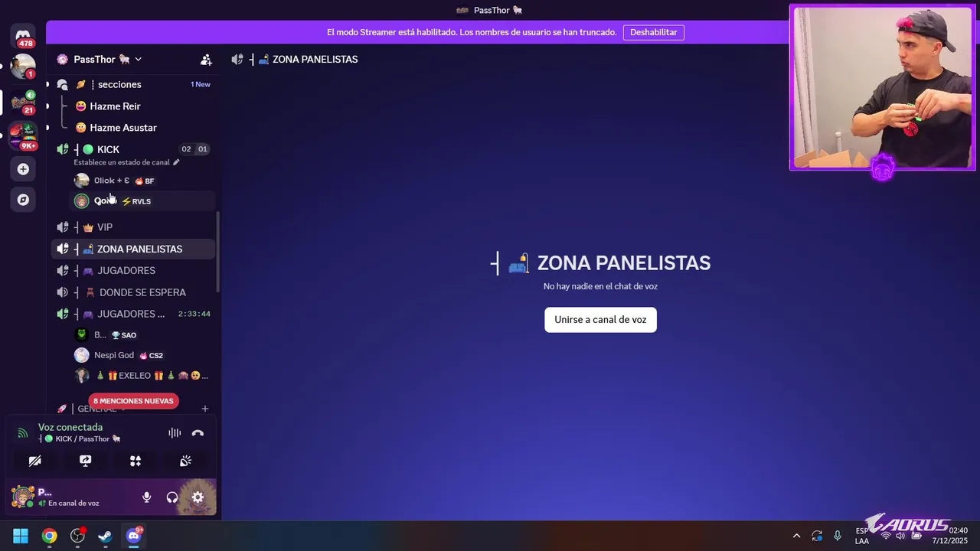
Task: Show hidden system tray icons chevron
Action: (x=796, y=536)
